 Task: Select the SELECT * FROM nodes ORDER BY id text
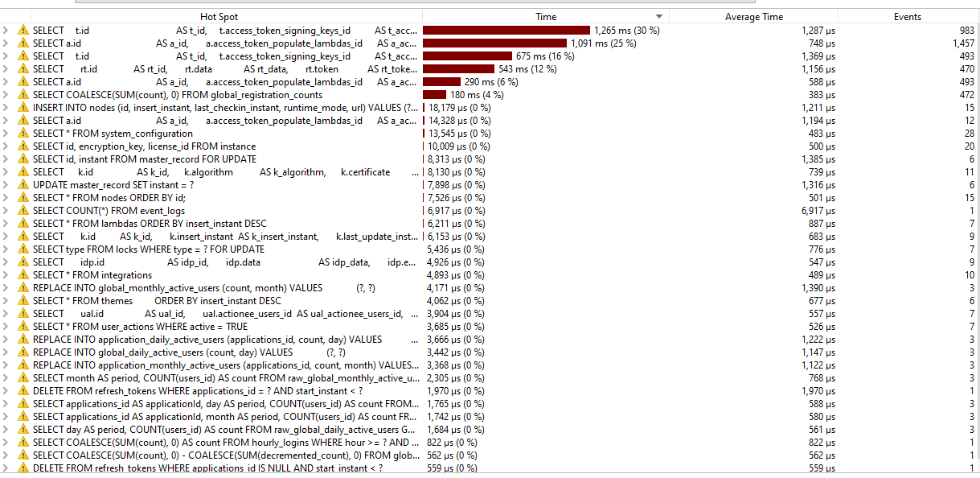[x=109, y=198]
